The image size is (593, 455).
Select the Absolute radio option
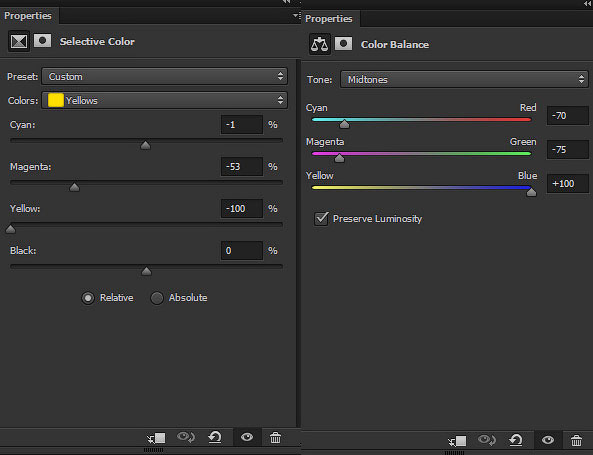[157, 298]
